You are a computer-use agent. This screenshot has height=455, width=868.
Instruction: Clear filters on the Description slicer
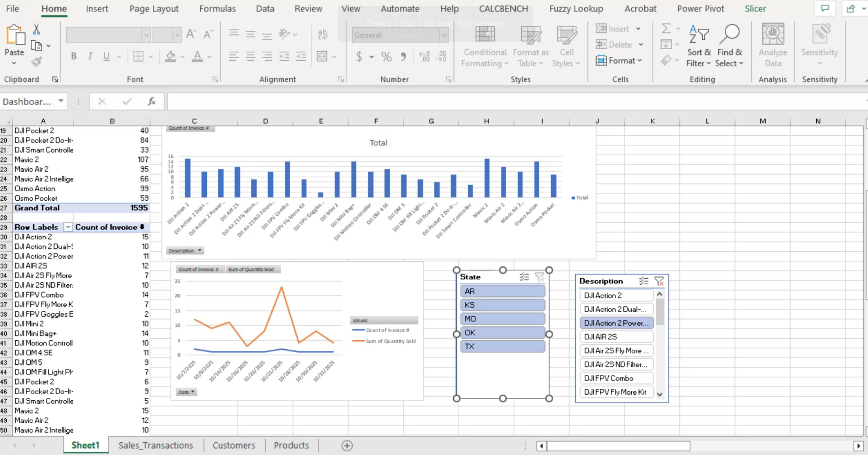click(659, 281)
